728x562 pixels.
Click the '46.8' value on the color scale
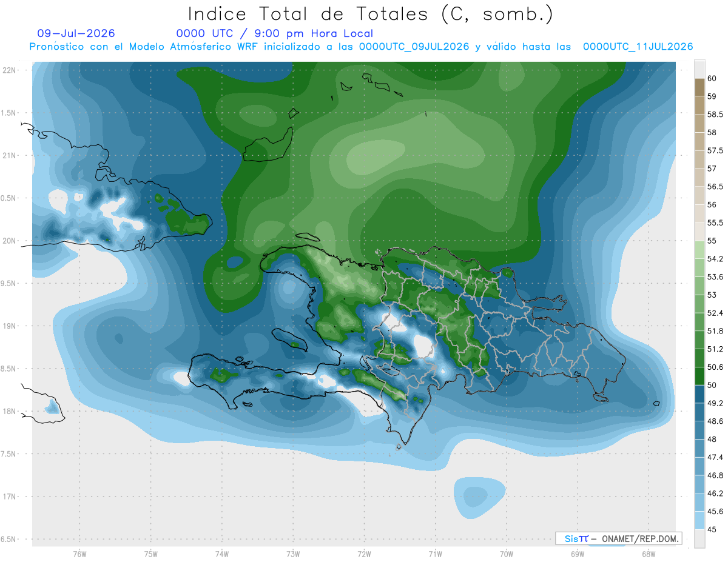point(715,475)
